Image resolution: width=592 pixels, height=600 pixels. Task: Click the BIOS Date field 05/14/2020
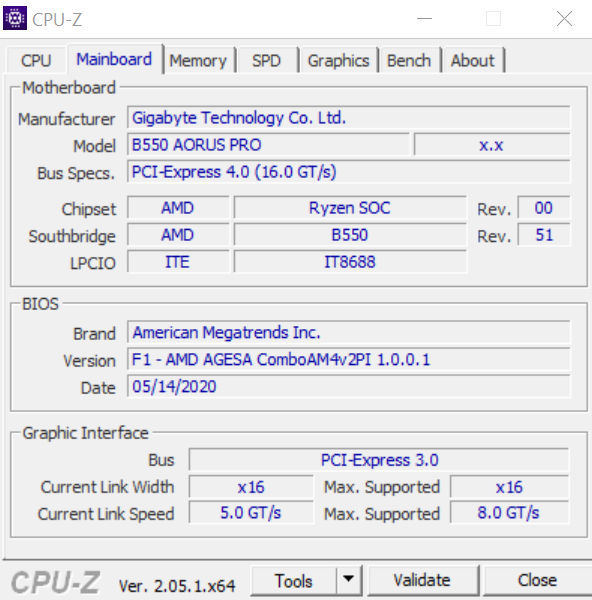pyautogui.click(x=349, y=386)
